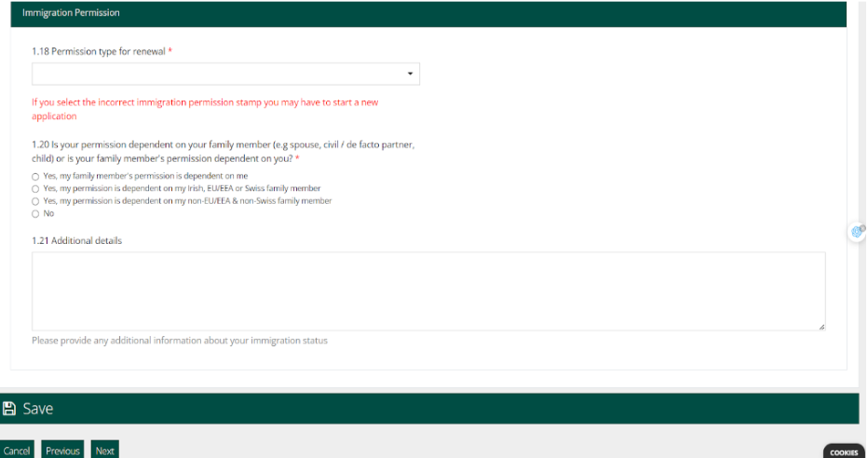Pick the "No" radio button
The image size is (868, 458).
pyautogui.click(x=35, y=214)
